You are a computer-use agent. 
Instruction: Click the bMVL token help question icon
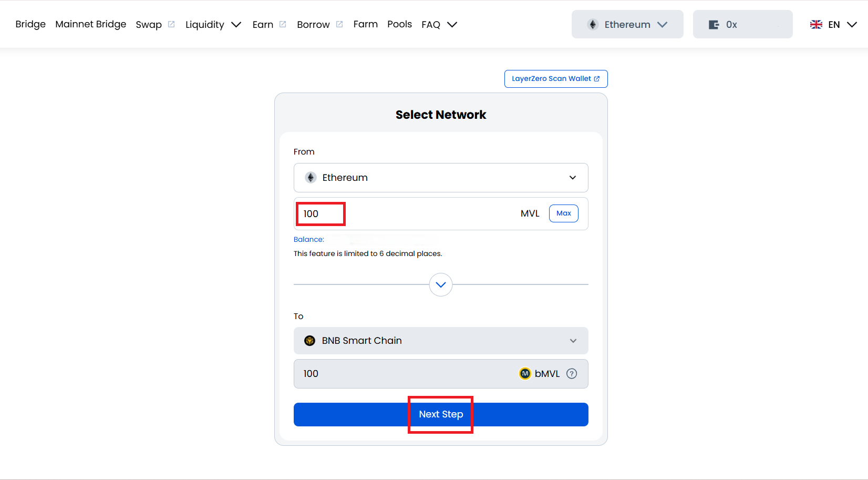click(572, 374)
